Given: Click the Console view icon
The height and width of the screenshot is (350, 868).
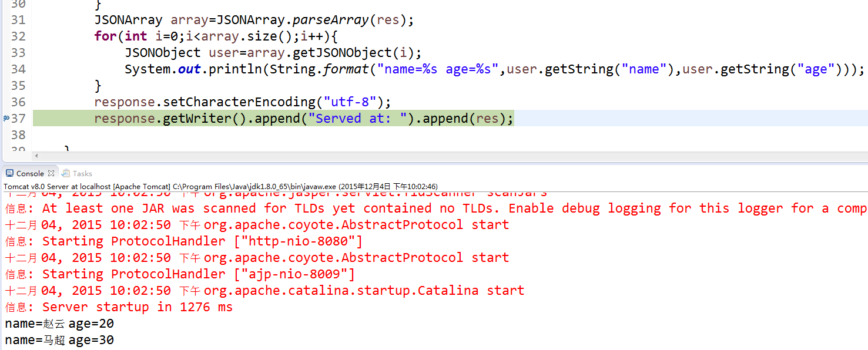Looking at the screenshot, I should click(10, 173).
